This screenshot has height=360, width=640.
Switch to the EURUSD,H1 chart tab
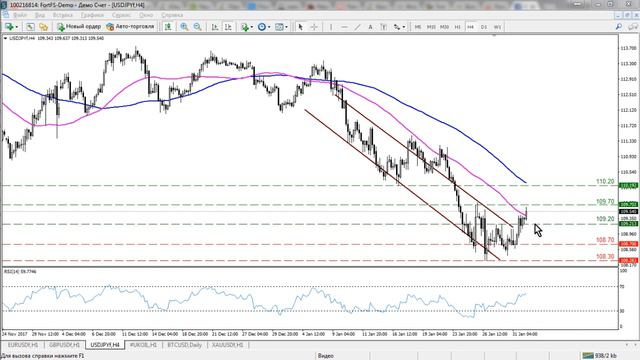pyautogui.click(x=23, y=345)
